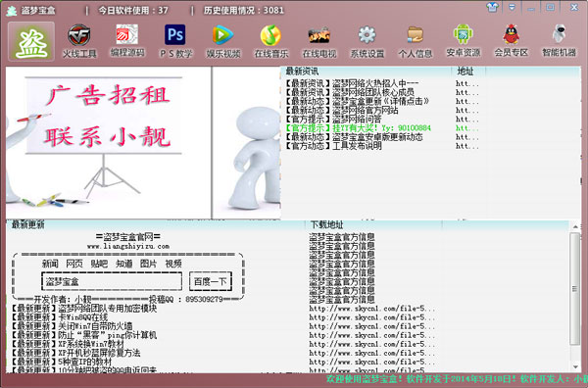Select green 挂YY有大奖 row
Viewport: 588px width, 388px height.
click(358, 128)
